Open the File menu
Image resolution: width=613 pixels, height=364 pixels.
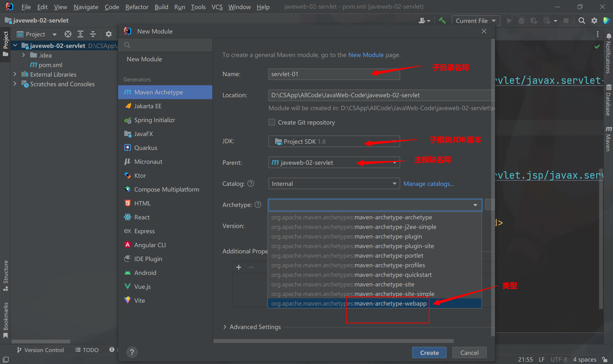(26, 7)
